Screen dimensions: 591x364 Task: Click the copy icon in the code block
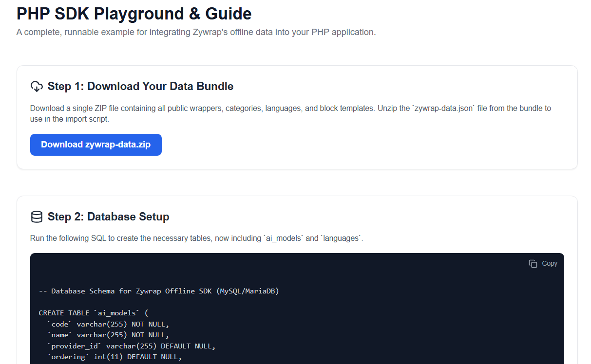[533, 263]
